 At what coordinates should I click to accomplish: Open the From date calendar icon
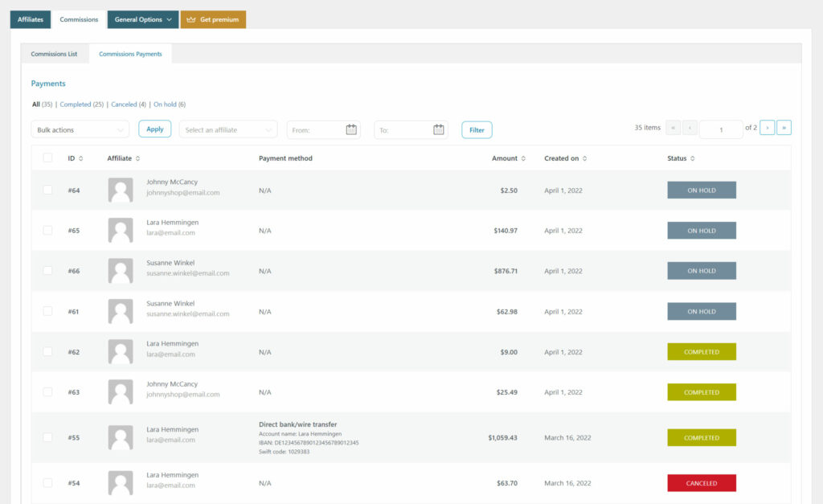pos(351,129)
